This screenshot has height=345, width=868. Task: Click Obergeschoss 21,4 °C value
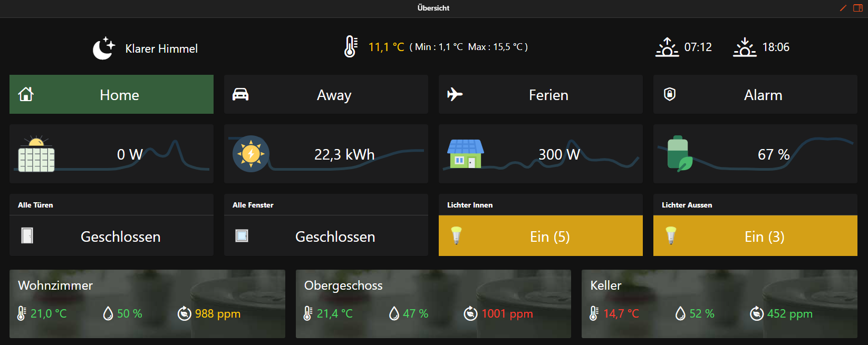[335, 313]
